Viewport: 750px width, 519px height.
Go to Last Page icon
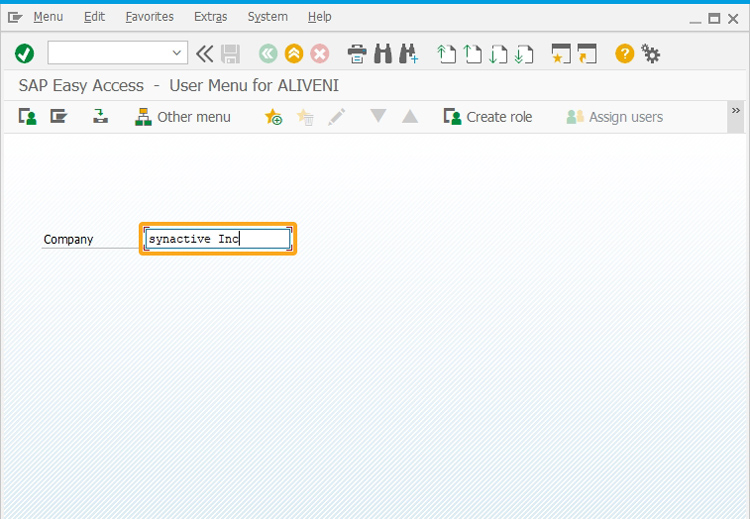point(524,54)
